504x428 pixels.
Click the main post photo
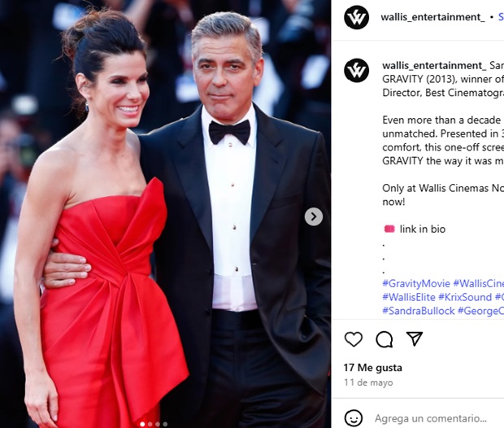[x=165, y=214]
